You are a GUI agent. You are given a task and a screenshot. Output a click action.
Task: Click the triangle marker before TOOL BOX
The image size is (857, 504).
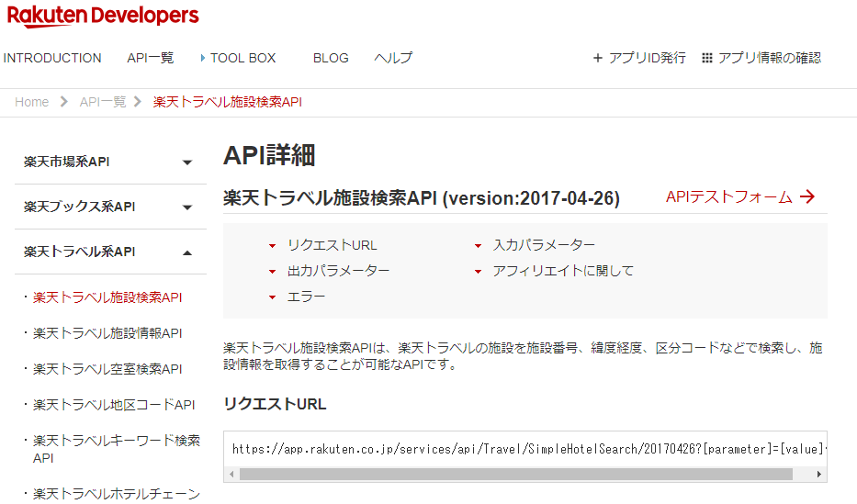tap(203, 58)
